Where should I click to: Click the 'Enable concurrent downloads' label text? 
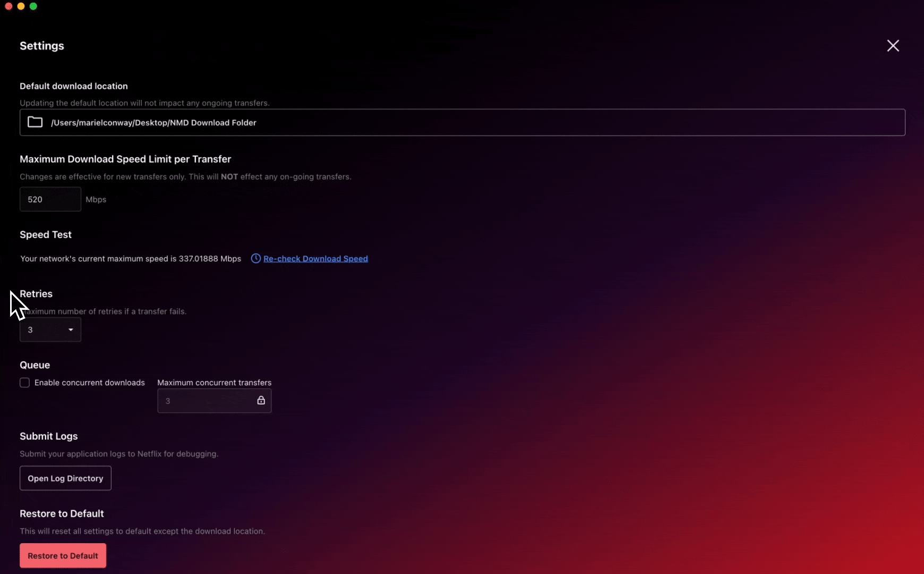coord(90,383)
